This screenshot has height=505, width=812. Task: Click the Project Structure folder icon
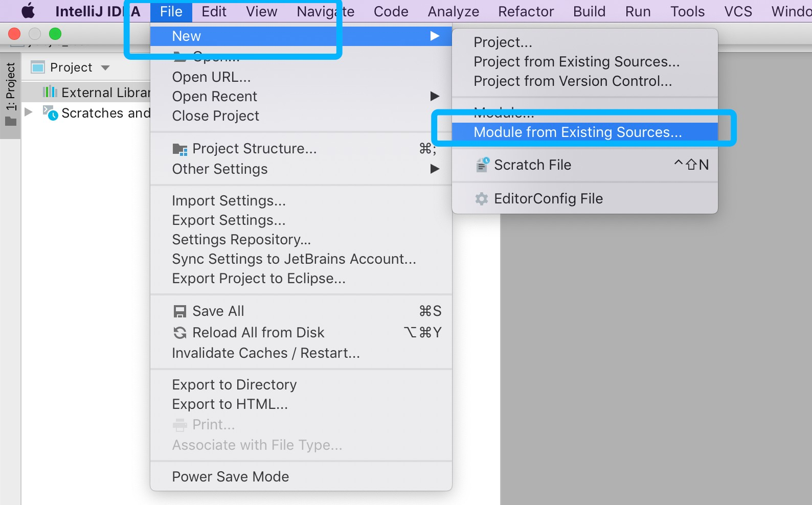tap(180, 149)
